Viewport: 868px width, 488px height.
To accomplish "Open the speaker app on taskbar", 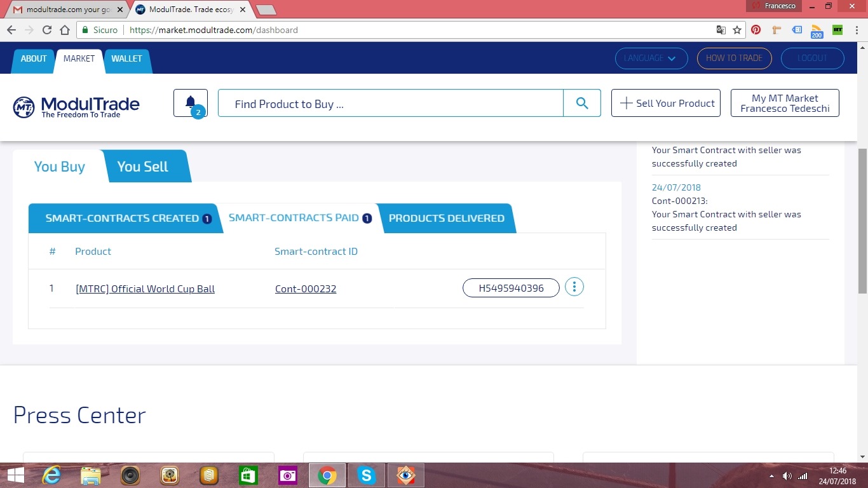I will [x=130, y=475].
